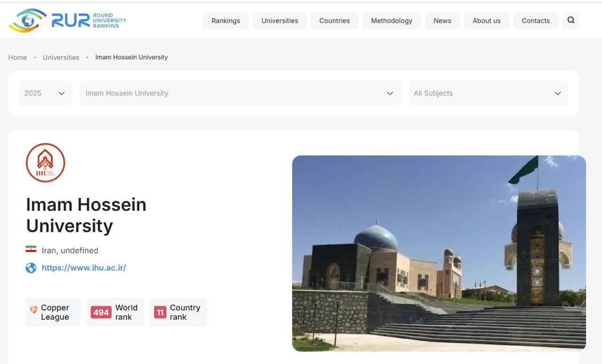Click the 11 Country rank badge

tap(160, 312)
